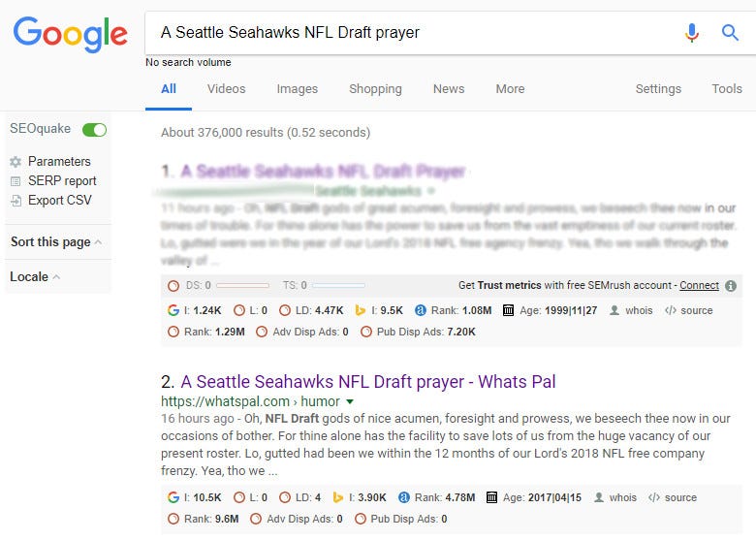
Task: Click Bing index icon showing 3.90K
Action: click(x=338, y=497)
